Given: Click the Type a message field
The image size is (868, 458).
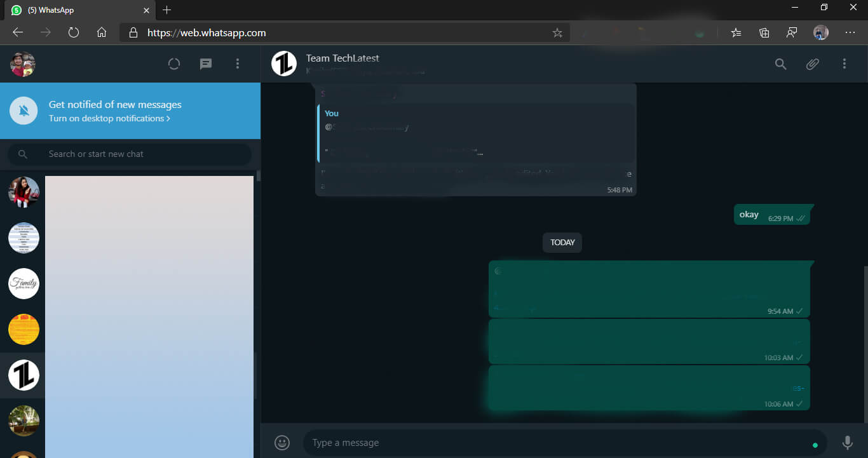Looking at the screenshot, I should [x=565, y=443].
